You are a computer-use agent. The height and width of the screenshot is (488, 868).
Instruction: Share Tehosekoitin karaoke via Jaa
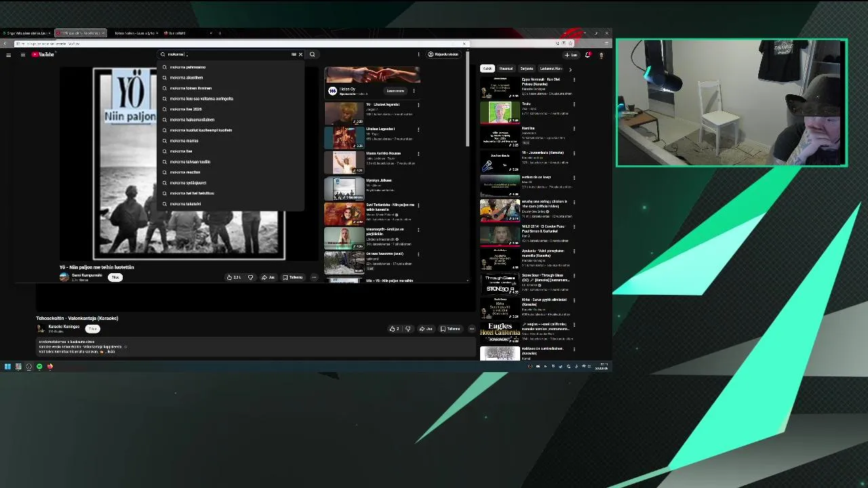[x=426, y=329]
